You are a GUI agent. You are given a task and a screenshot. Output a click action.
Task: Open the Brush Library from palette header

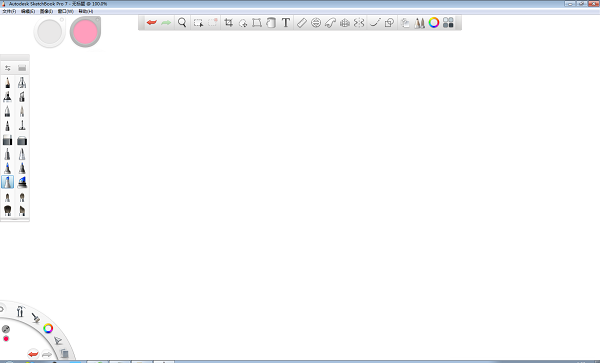pyautogui.click(x=22, y=68)
